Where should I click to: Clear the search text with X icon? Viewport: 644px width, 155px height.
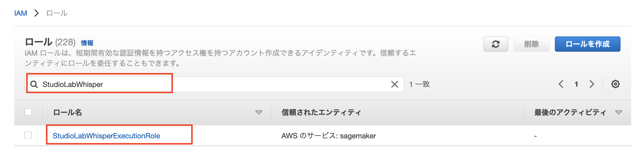coord(394,84)
